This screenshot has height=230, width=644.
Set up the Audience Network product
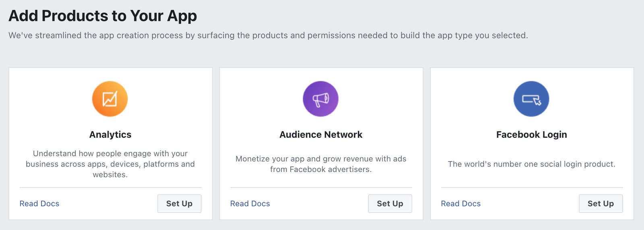tap(390, 203)
